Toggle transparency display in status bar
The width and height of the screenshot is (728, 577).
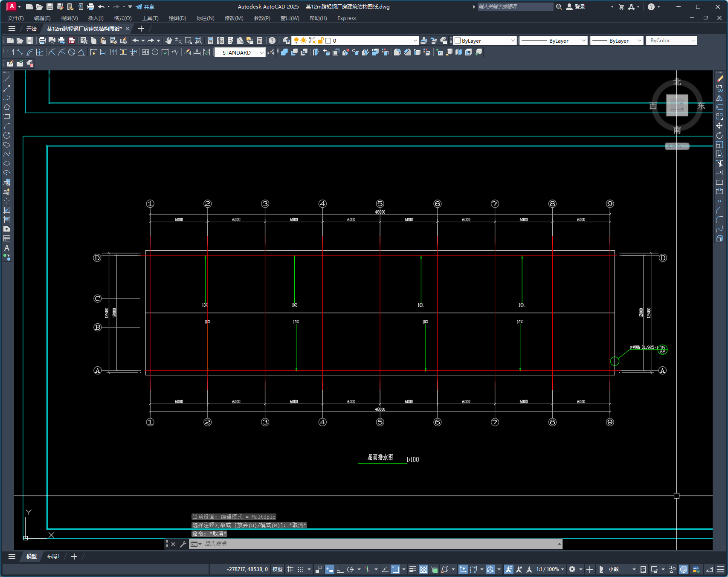(423, 569)
